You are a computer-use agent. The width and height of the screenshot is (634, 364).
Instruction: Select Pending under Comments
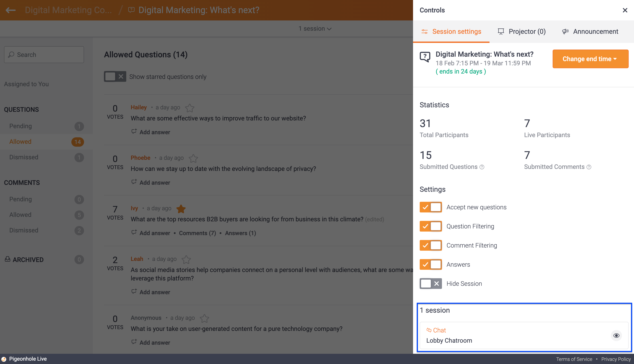coord(46,199)
